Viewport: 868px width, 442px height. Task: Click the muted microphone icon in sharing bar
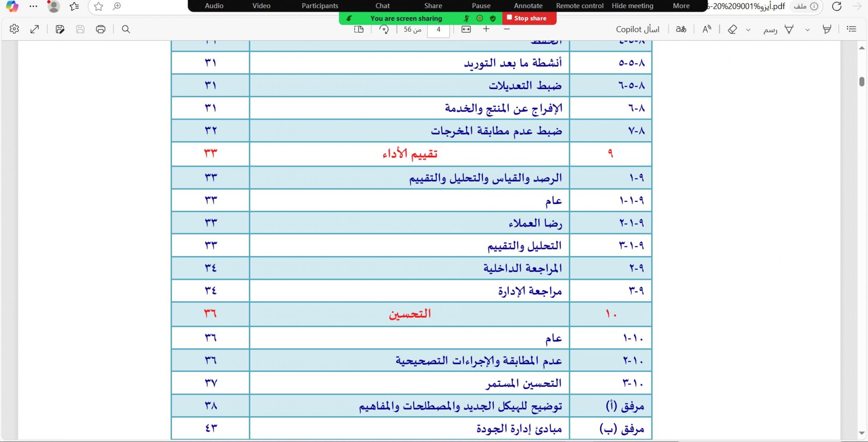466,18
